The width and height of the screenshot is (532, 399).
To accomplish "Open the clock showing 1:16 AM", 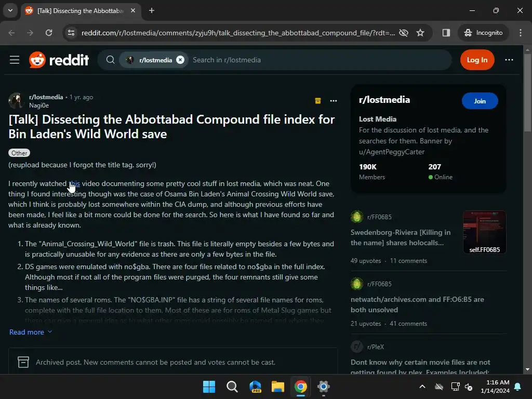I will coord(495,387).
